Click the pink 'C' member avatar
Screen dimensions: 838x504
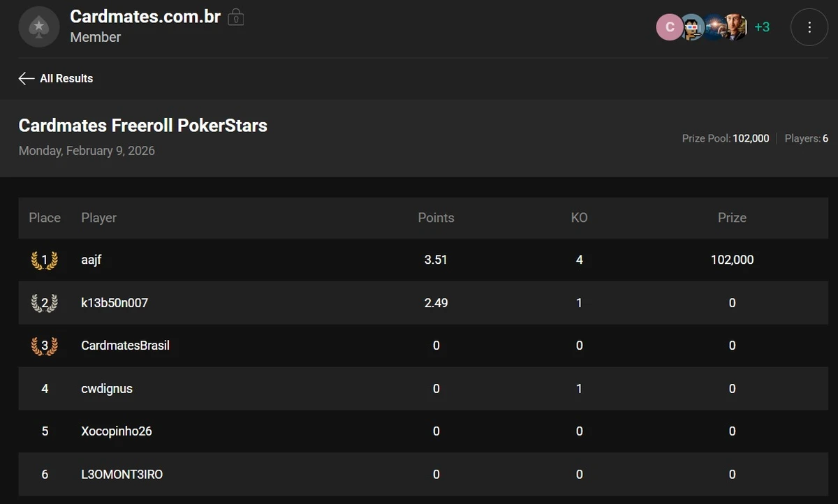click(669, 27)
